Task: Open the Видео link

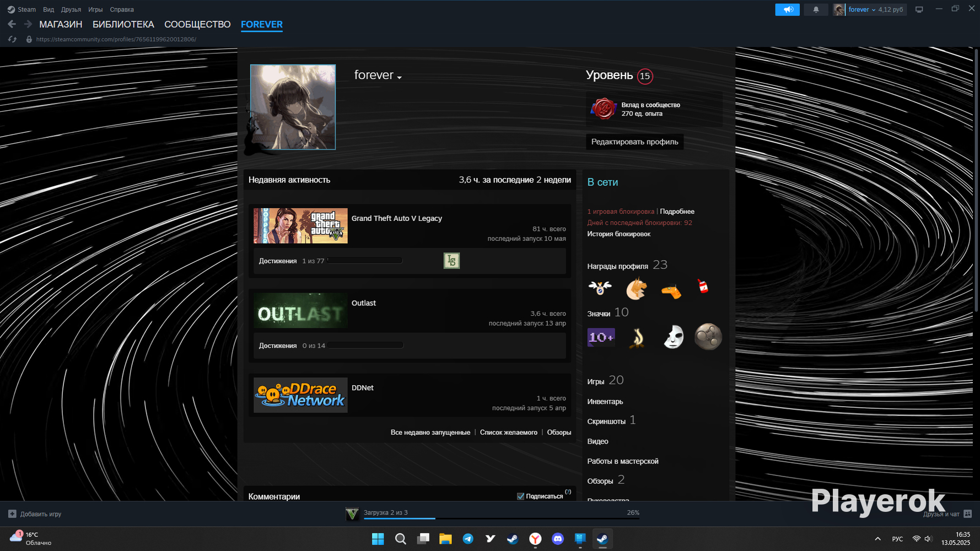Action: tap(597, 441)
